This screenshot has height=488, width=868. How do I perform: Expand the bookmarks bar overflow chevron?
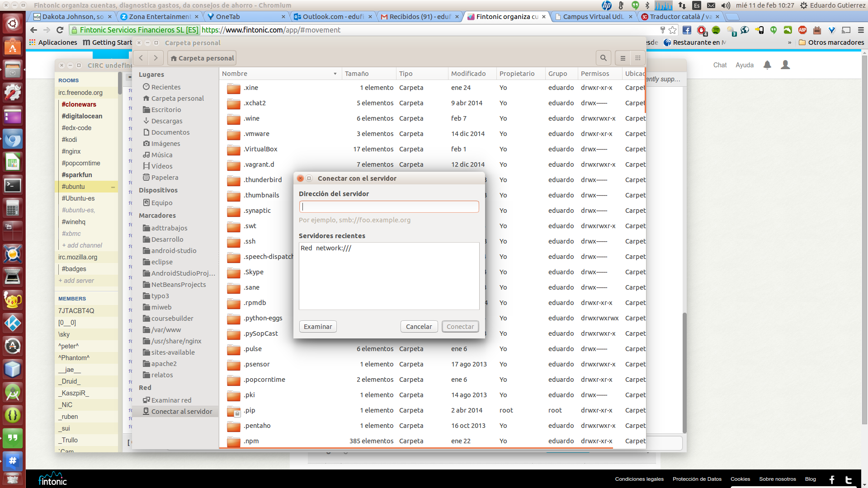789,42
